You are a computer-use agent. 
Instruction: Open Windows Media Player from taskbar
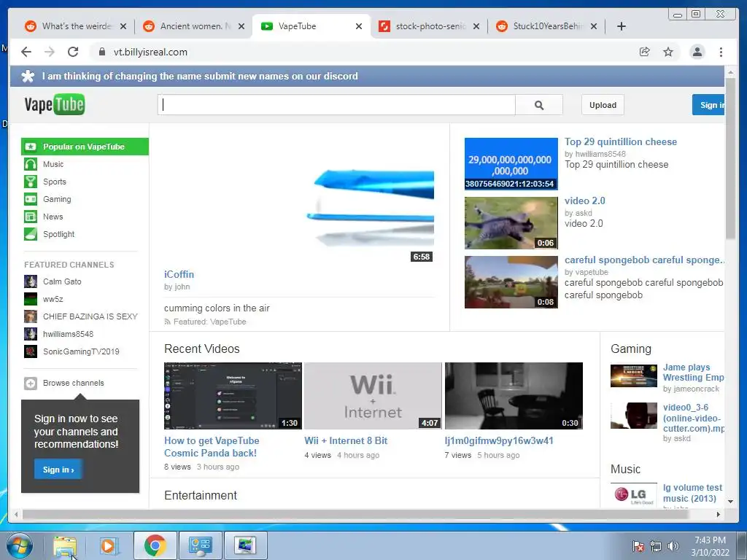coord(108,545)
